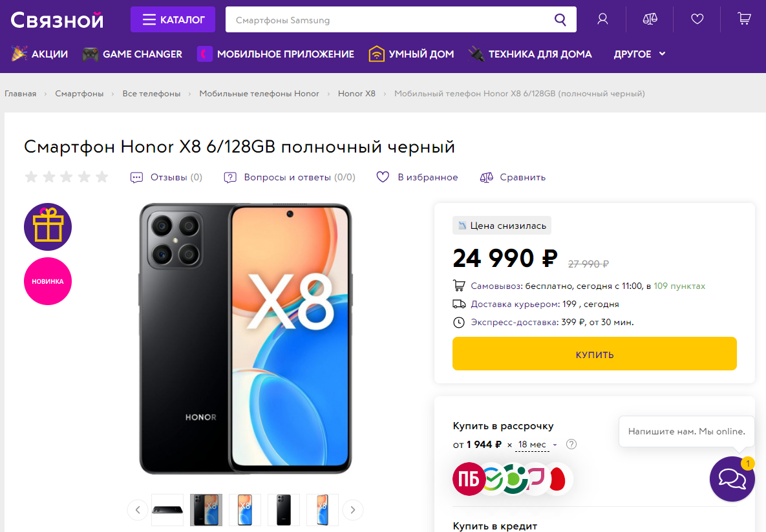766x532 pixels.
Task: Open the "109 пунктах" pickup points link
Action: point(679,286)
